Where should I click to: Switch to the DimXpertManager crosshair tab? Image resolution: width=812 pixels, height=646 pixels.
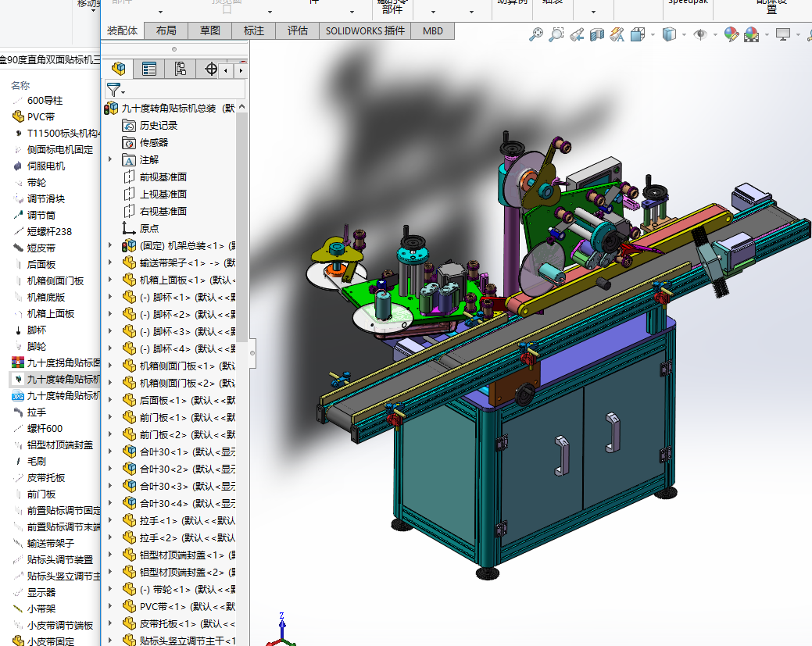point(211,69)
